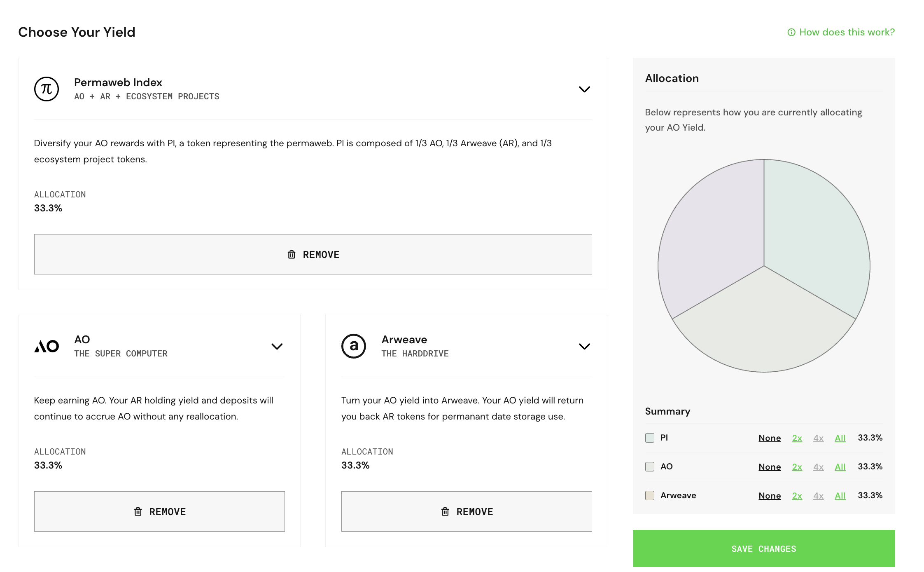
Task: Click the info icon beside How does this work
Action: 791,32
